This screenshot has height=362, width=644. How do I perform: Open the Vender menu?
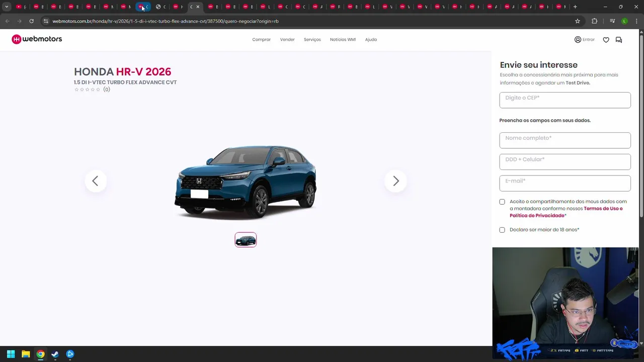287,40
